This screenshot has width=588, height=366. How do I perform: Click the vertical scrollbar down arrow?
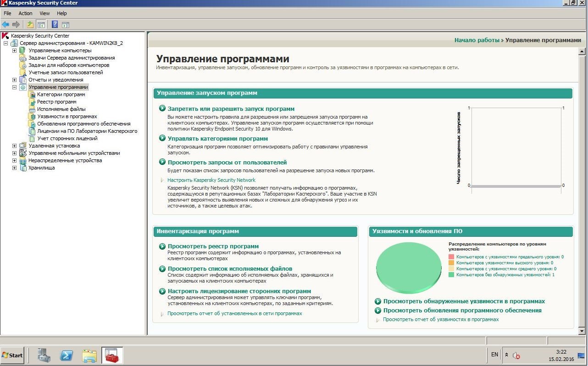click(x=582, y=331)
